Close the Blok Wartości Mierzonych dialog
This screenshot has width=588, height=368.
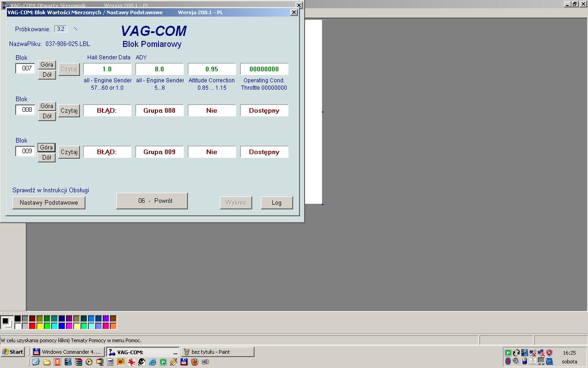click(294, 12)
